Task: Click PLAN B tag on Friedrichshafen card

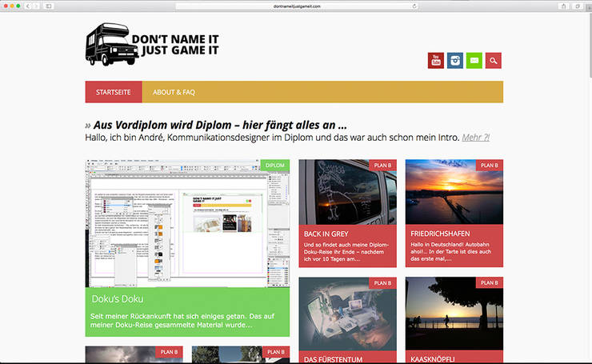Action: (490, 165)
